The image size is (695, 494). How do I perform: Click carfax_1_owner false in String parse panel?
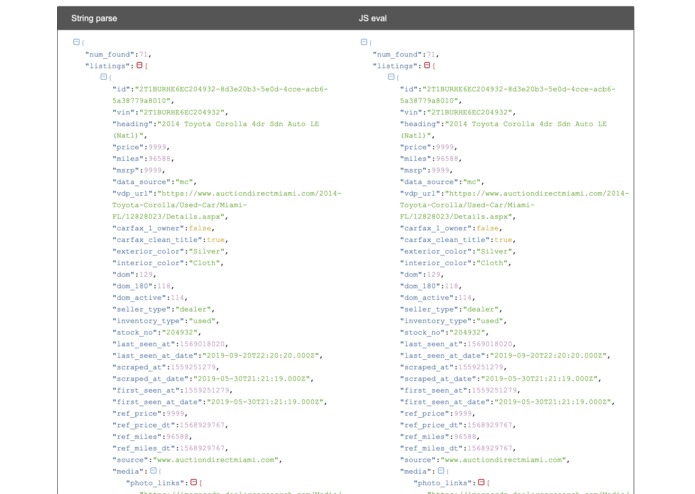coord(200,228)
